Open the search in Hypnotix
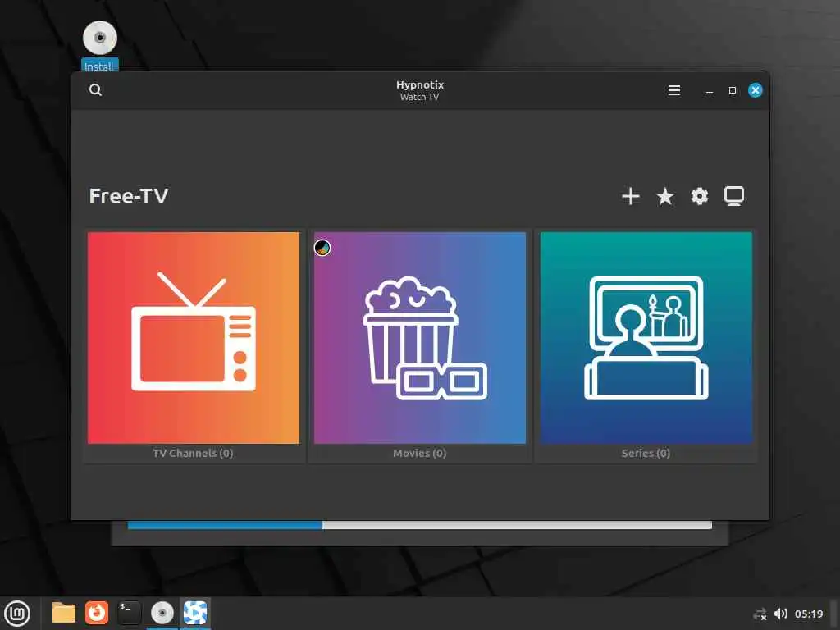The width and height of the screenshot is (840, 630). pos(95,90)
